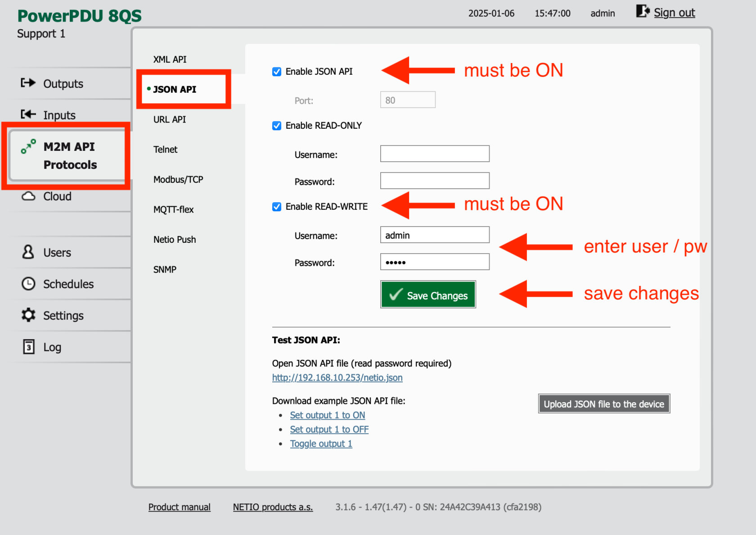756x535 pixels.
Task: Open the MQTT-flex protocol tab
Action: tap(173, 209)
